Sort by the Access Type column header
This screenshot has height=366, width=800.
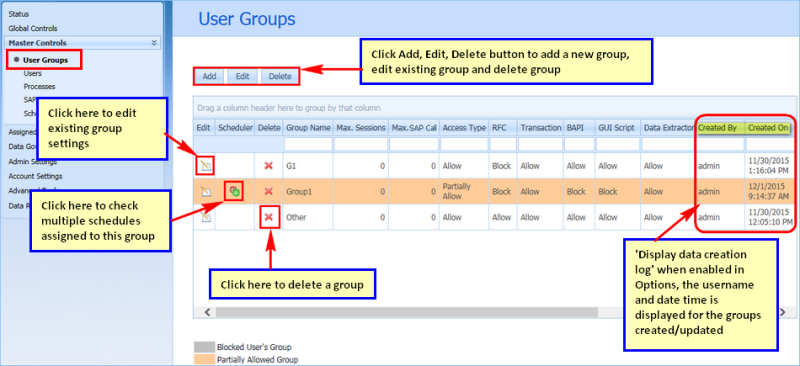(x=464, y=128)
